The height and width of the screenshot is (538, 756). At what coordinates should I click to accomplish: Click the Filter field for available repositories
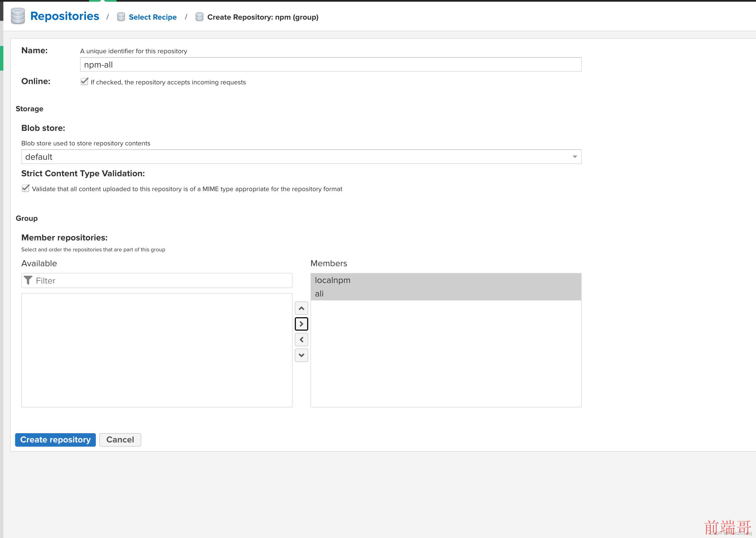[157, 280]
